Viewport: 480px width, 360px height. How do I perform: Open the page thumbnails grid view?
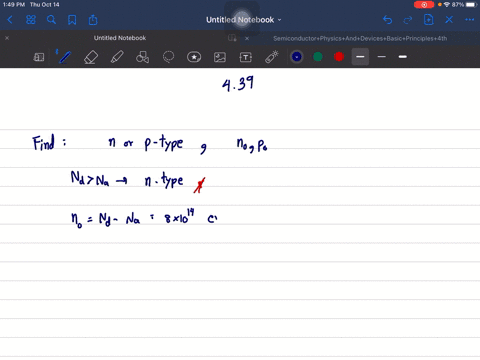point(31,20)
